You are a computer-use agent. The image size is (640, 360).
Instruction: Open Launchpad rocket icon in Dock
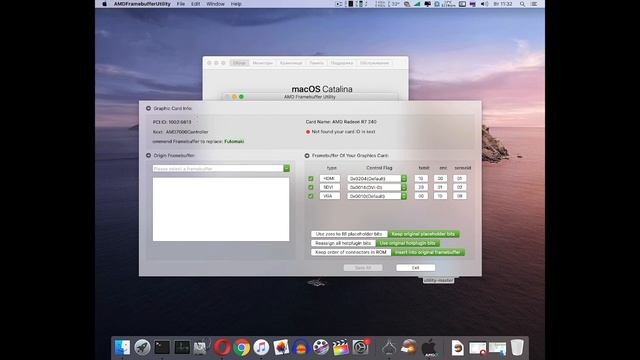tap(142, 347)
